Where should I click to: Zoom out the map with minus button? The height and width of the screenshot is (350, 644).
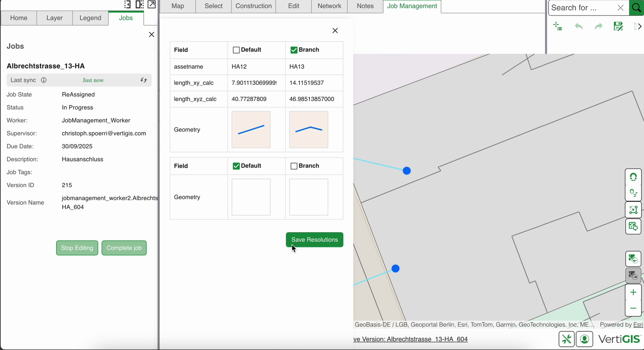pyautogui.click(x=633, y=308)
